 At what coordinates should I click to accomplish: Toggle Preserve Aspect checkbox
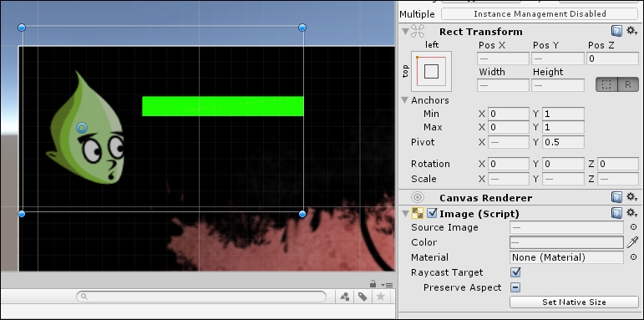click(x=516, y=287)
